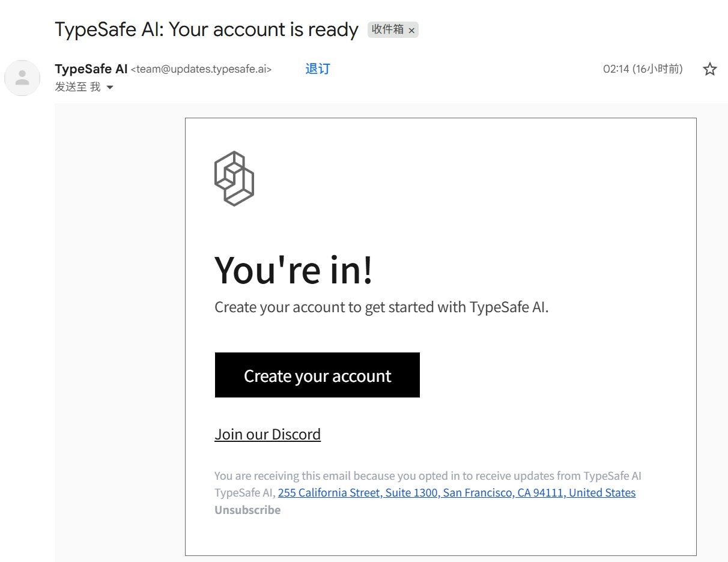Click the email subject line text
The image size is (728, 562).
point(207,29)
